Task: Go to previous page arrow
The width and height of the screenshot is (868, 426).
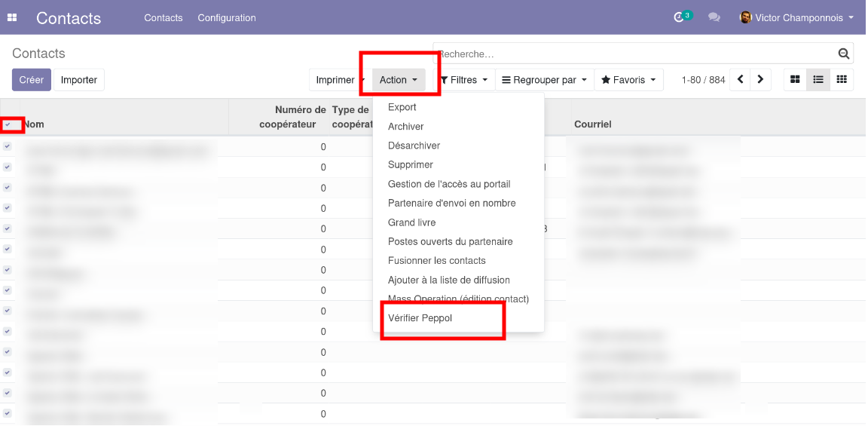Action: [741, 80]
